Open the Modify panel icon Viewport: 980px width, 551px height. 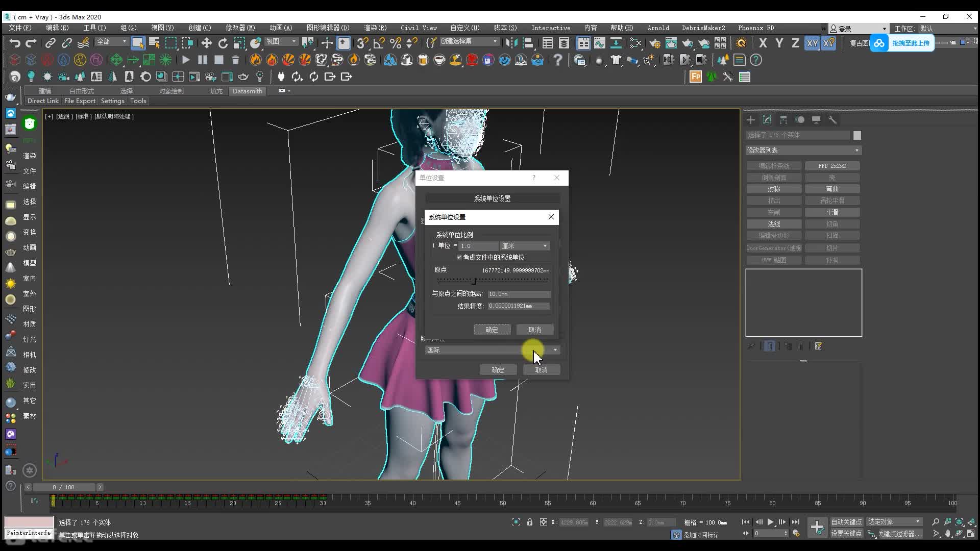[x=767, y=120]
